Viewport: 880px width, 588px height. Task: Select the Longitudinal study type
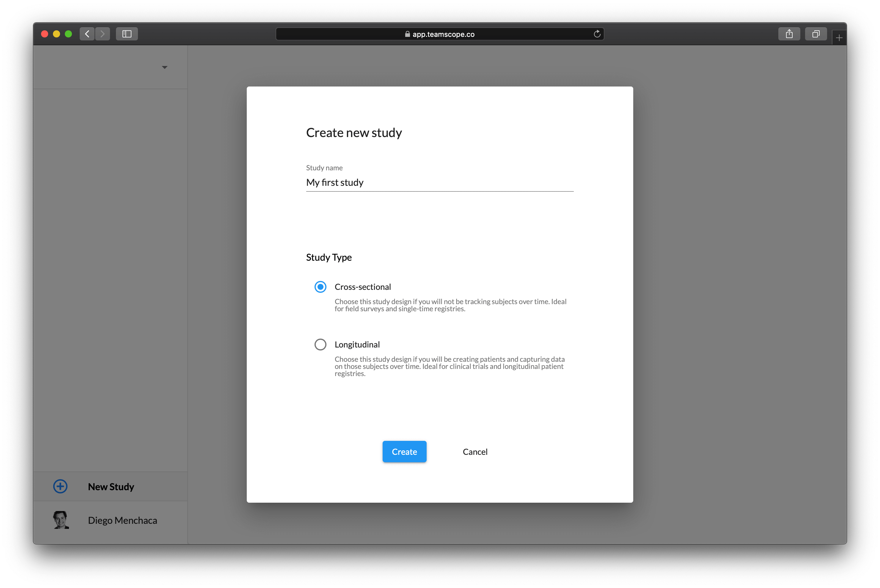click(x=320, y=344)
